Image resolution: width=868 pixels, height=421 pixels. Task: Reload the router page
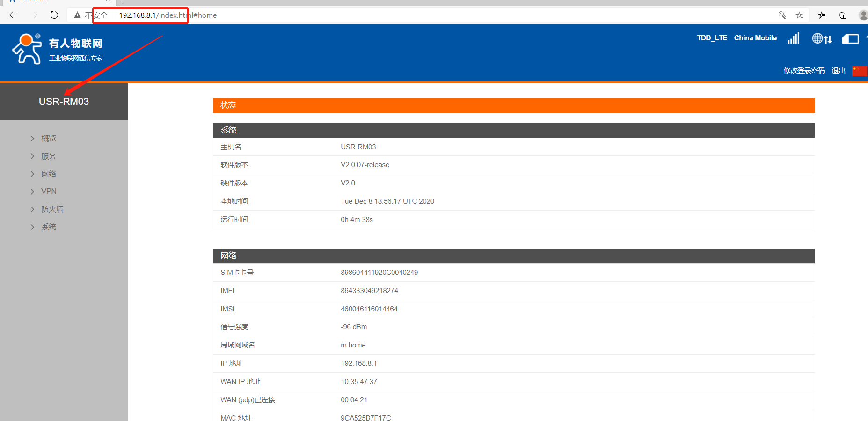click(x=54, y=15)
